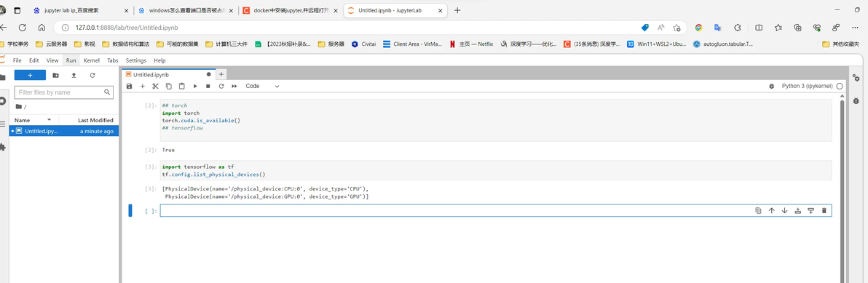Screen dimensions: 868x283
Task: Click the unsaved dot on the Untitled.ipynb tab
Action: click(209, 74)
